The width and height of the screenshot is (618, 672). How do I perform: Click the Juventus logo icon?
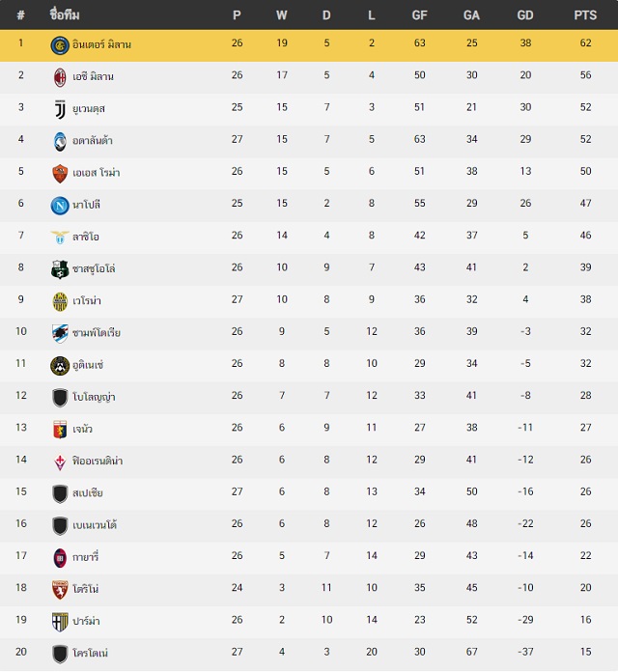click(x=60, y=109)
